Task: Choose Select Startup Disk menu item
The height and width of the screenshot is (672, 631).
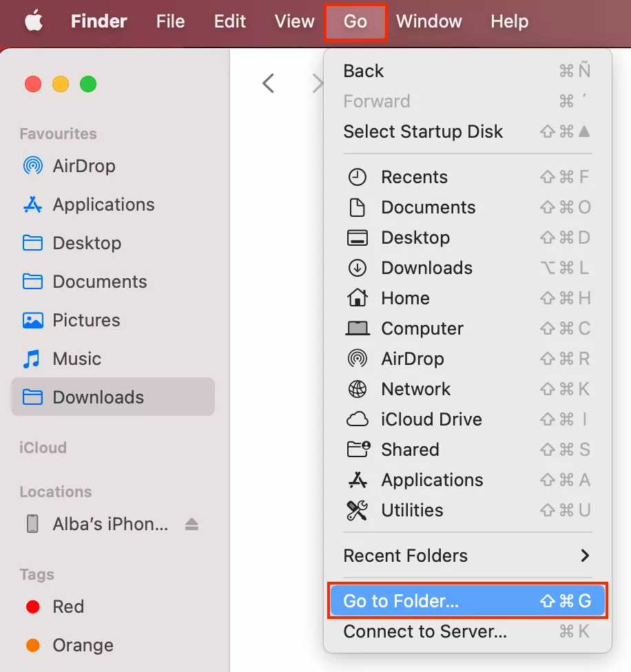Action: [x=423, y=132]
